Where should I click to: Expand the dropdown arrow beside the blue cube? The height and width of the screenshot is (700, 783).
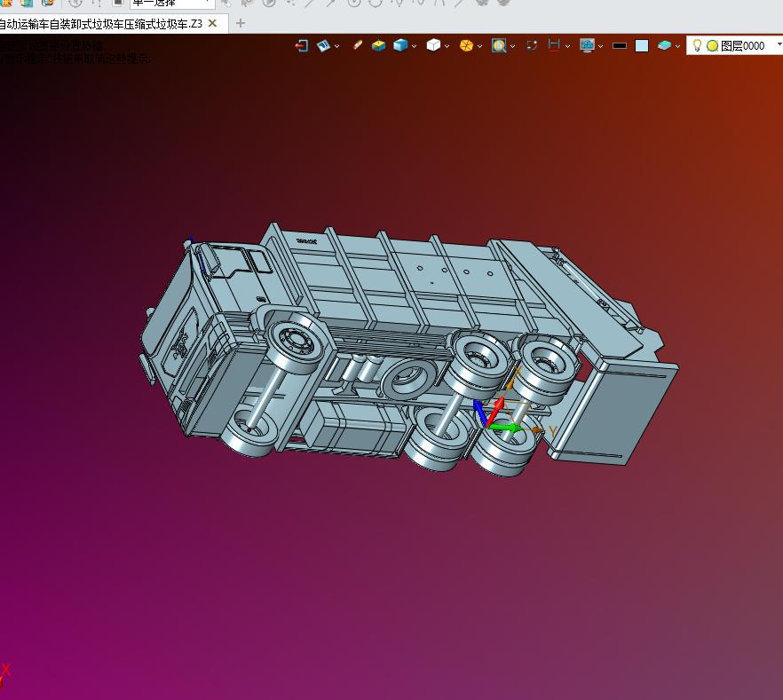click(414, 46)
